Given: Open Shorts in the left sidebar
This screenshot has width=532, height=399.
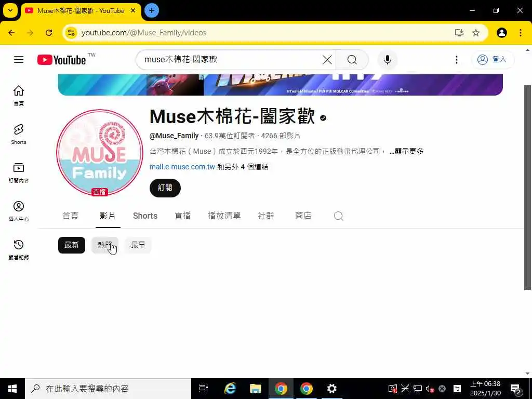Looking at the screenshot, I should point(19,135).
